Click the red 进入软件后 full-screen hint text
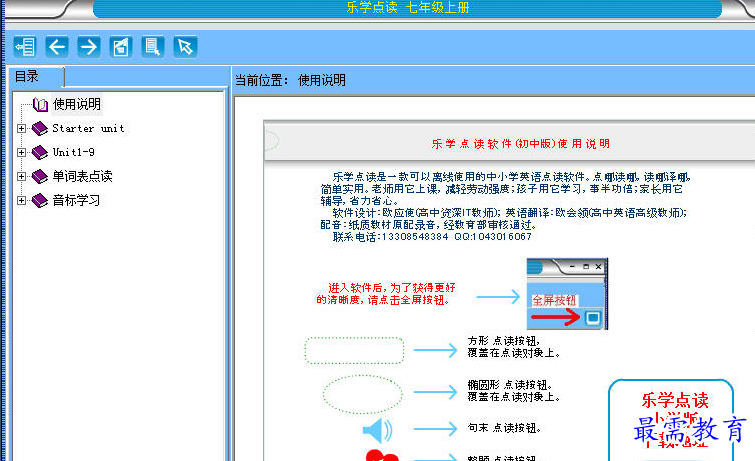The width and height of the screenshot is (755, 461). (386, 294)
